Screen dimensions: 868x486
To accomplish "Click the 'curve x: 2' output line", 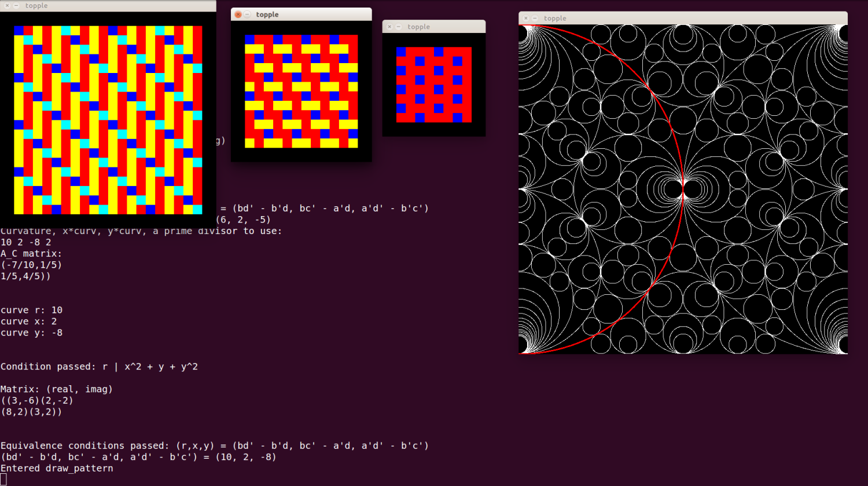I will tap(28, 321).
